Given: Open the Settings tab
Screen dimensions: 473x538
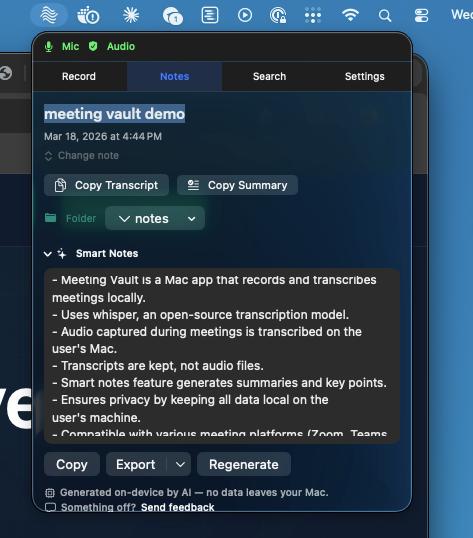Looking at the screenshot, I should (365, 77).
